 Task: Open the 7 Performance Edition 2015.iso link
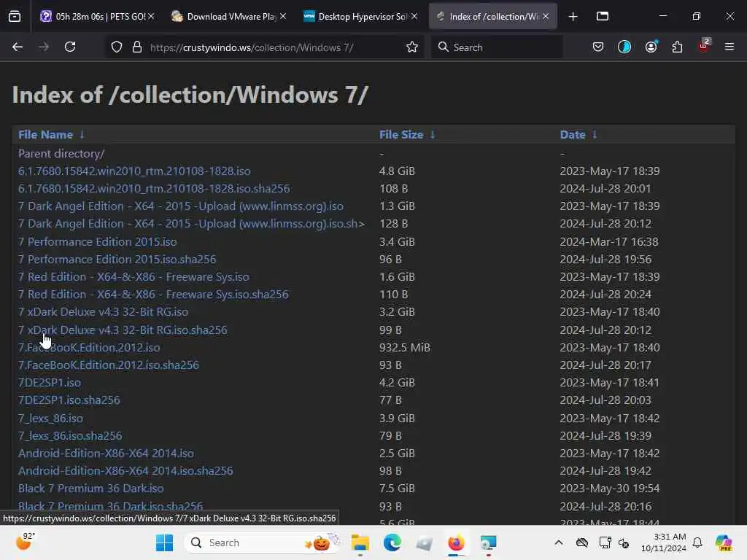click(97, 242)
